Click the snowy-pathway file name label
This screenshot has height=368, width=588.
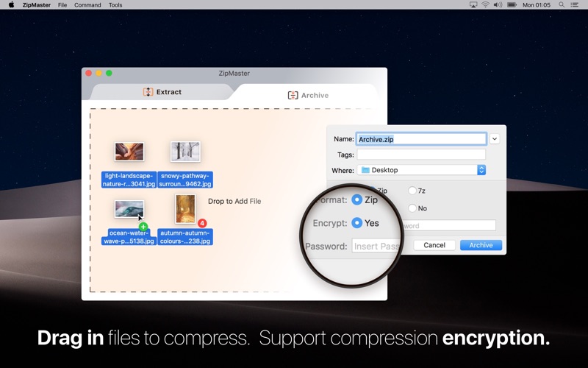[185, 180]
